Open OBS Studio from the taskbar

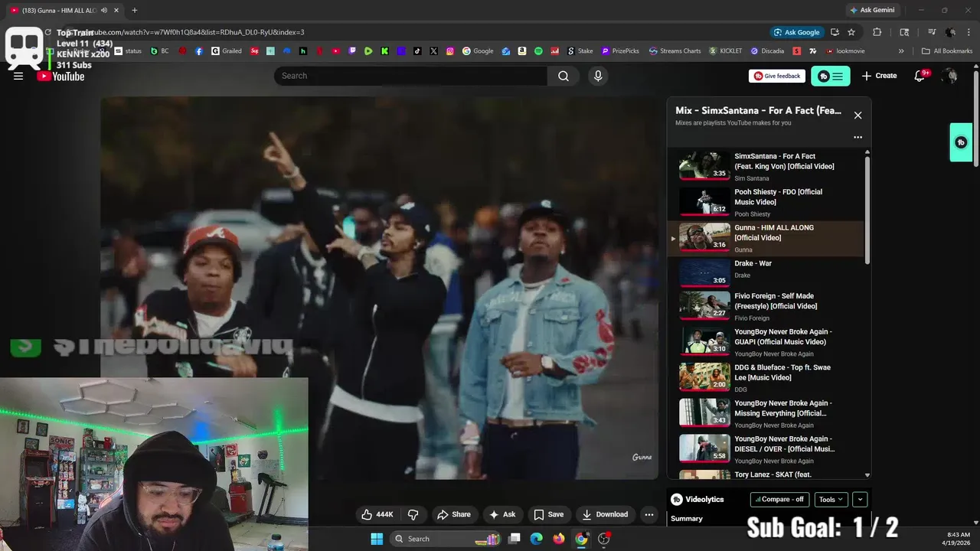click(604, 539)
